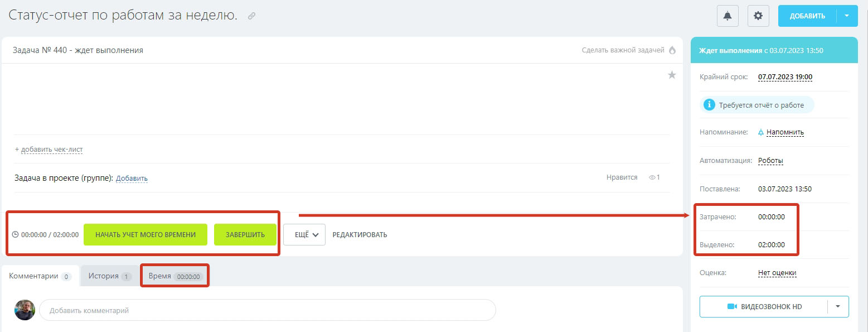Expand the ДОБАВИТЬ button dropdown arrow
The image size is (868, 332).
pyautogui.click(x=847, y=16)
